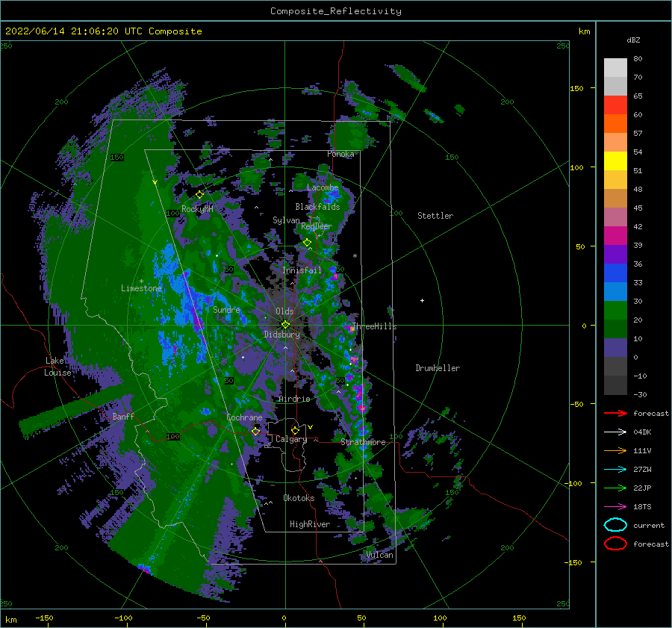
Task: Select the Olds label near radar center
Action: coord(284,311)
